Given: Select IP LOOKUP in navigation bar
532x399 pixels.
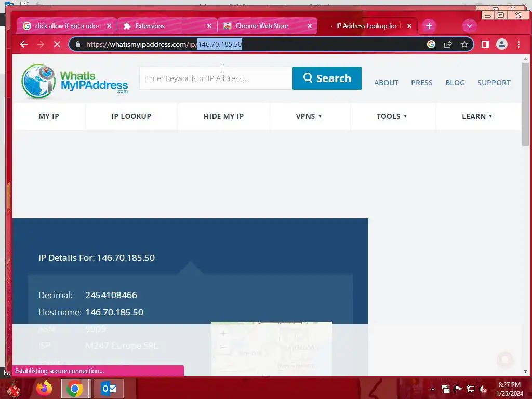Looking at the screenshot, I should 131,116.
